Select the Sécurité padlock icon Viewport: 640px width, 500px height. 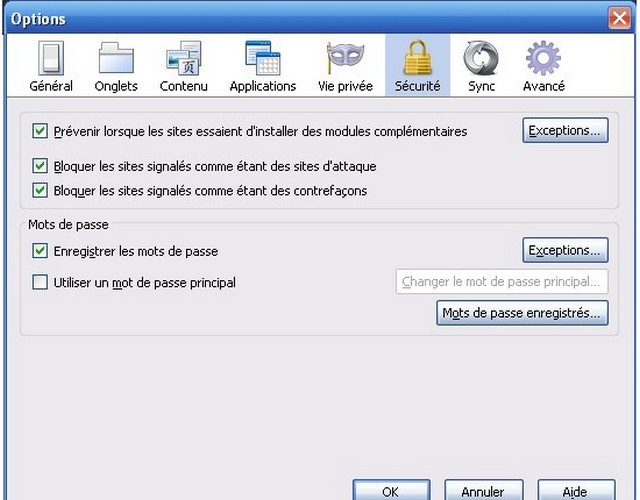point(418,58)
